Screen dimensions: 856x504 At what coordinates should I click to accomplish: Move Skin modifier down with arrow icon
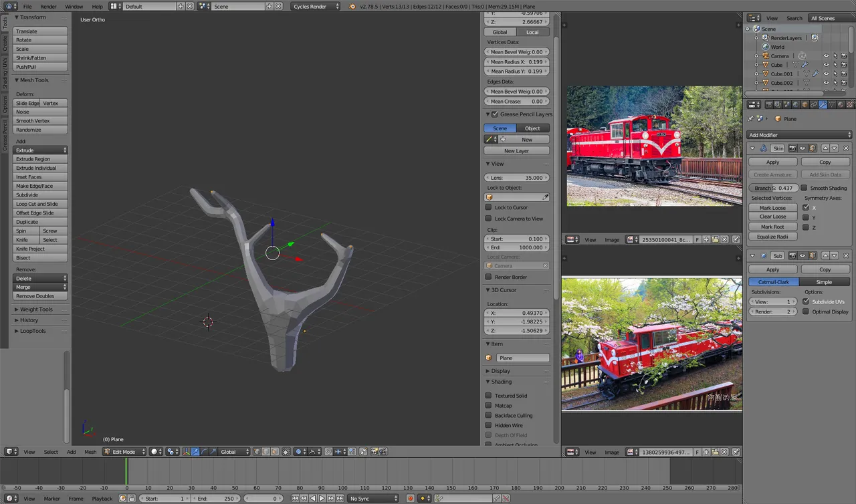tap(834, 148)
